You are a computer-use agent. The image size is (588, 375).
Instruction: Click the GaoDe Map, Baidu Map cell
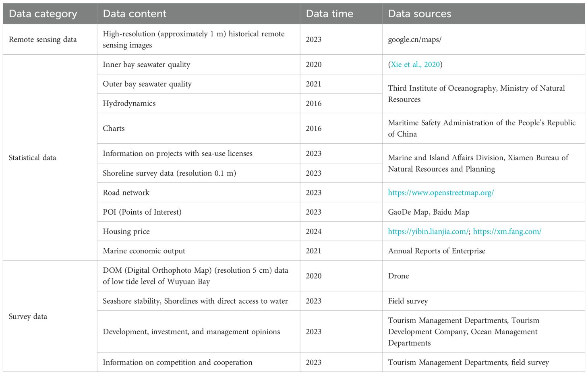(x=429, y=212)
